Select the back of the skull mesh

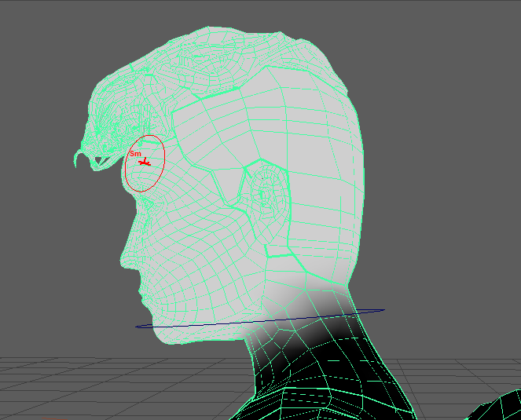[338, 173]
